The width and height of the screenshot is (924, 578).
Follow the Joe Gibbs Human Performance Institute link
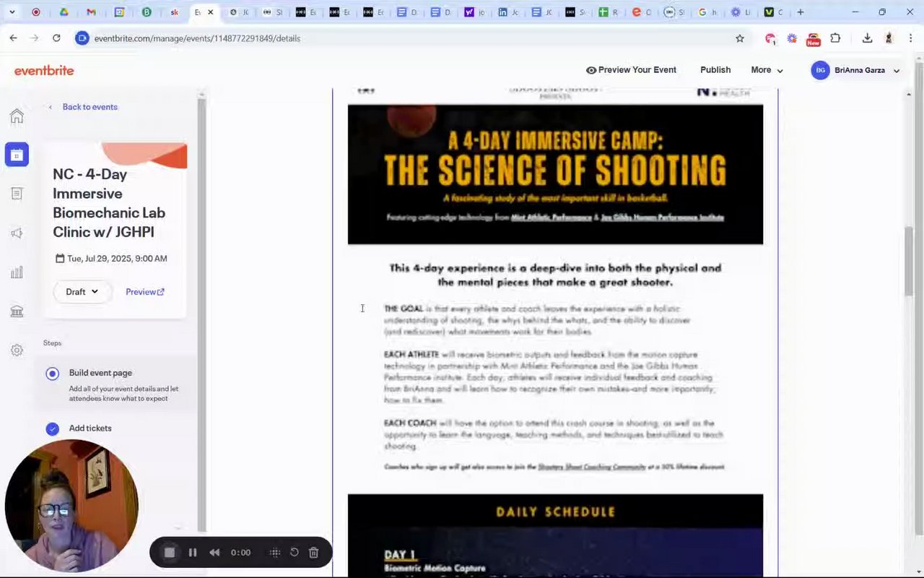tap(663, 217)
